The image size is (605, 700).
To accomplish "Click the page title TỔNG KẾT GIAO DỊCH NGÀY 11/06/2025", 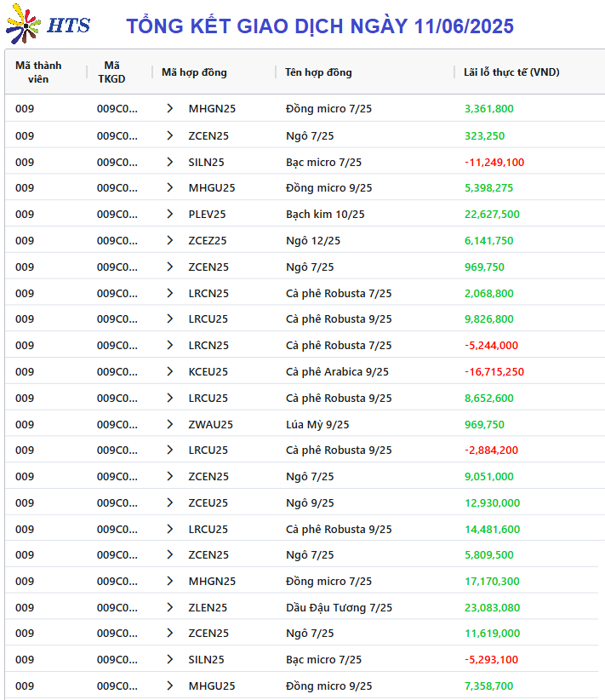I will click(320, 26).
